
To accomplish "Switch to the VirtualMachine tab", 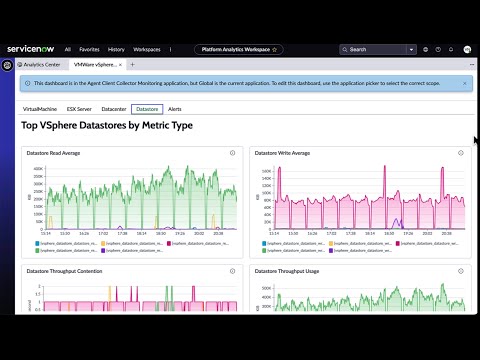I will tap(40, 109).
